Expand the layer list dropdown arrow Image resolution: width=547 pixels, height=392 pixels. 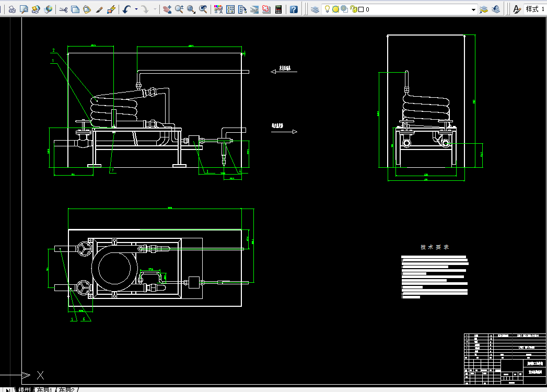[x=473, y=10]
